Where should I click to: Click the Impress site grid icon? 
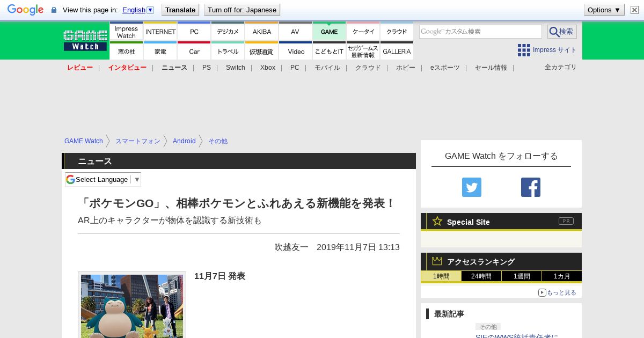524,50
